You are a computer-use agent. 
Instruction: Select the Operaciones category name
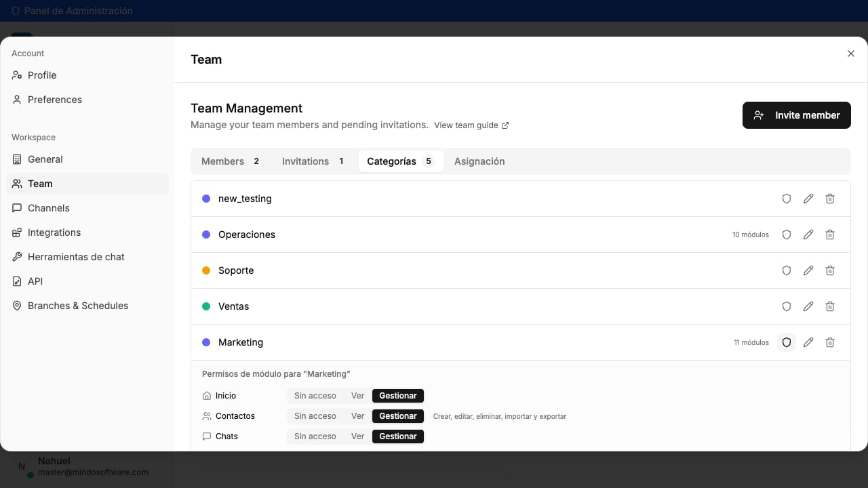247,235
